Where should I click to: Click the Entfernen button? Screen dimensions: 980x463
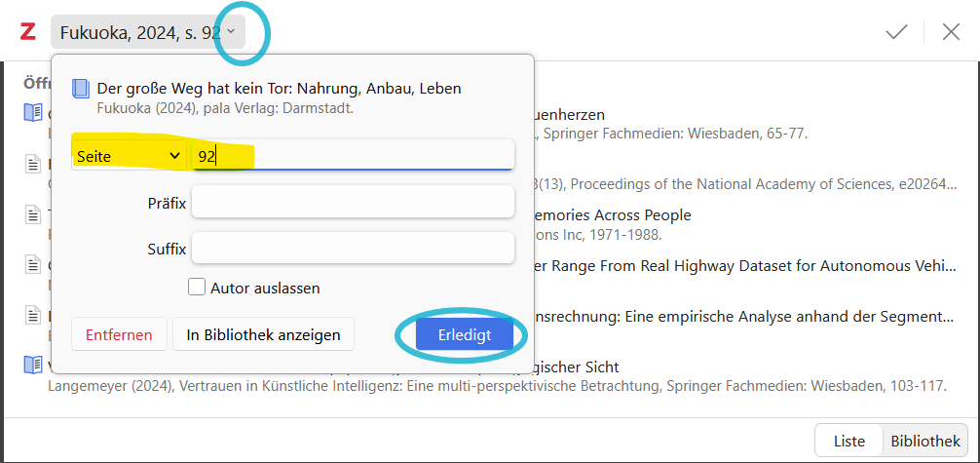point(119,334)
